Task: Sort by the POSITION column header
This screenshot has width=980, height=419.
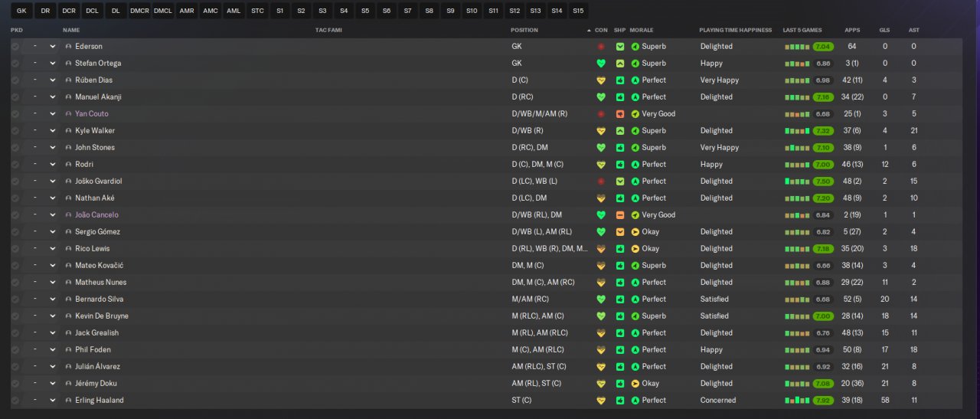Action: [524, 30]
